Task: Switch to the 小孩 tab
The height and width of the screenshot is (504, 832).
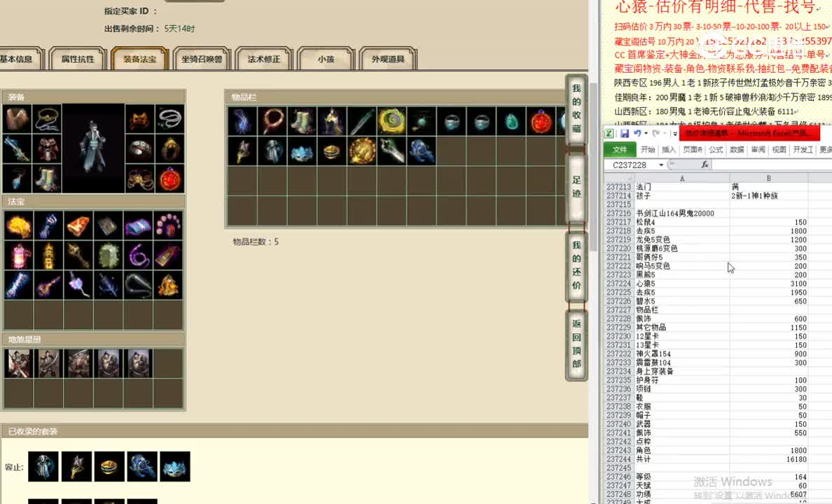Action: coord(326,59)
